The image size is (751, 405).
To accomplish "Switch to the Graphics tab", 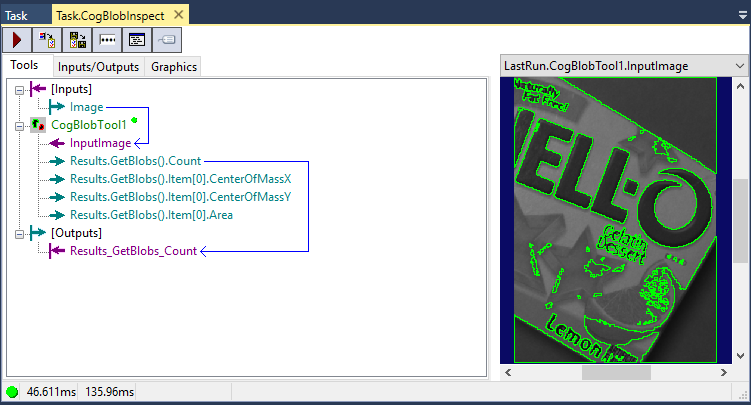I will (174, 67).
